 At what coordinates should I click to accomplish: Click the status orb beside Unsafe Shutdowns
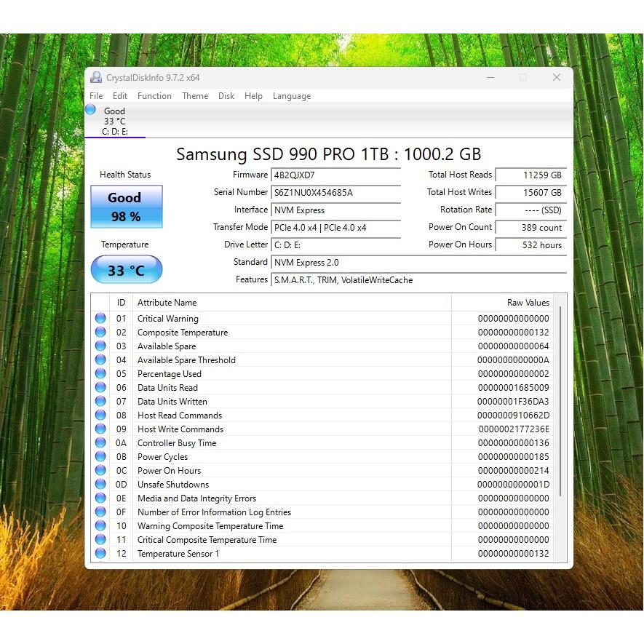(100, 484)
